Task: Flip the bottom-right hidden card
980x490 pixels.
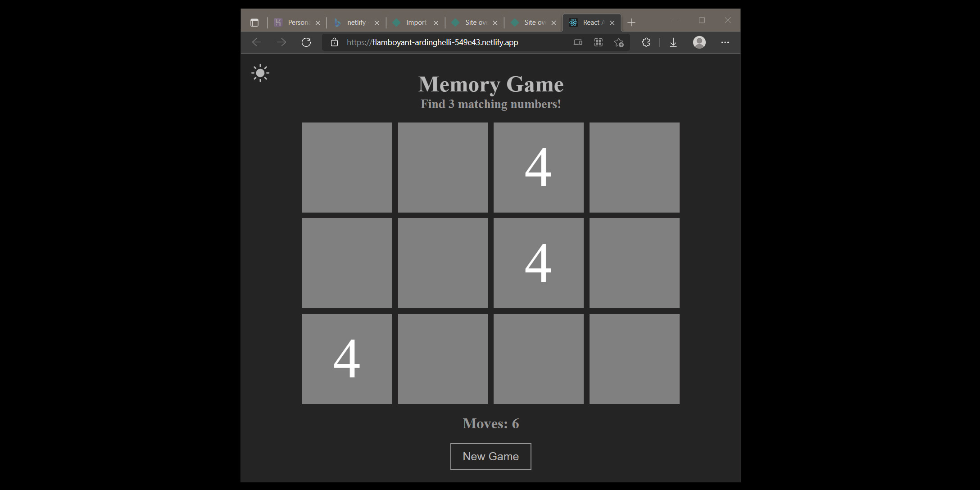Action: click(x=634, y=359)
